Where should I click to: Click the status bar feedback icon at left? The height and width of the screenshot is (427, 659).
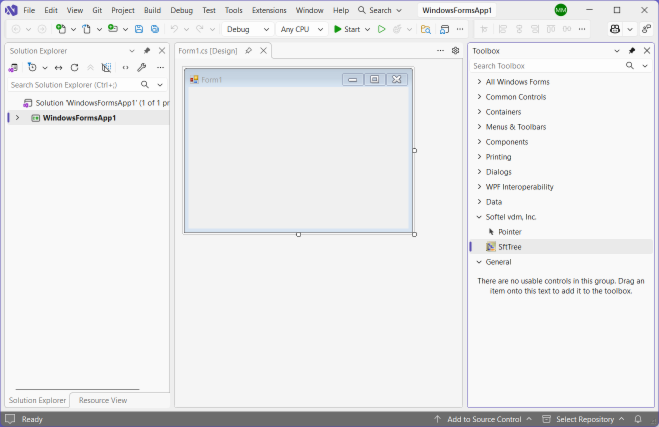pos(10,419)
